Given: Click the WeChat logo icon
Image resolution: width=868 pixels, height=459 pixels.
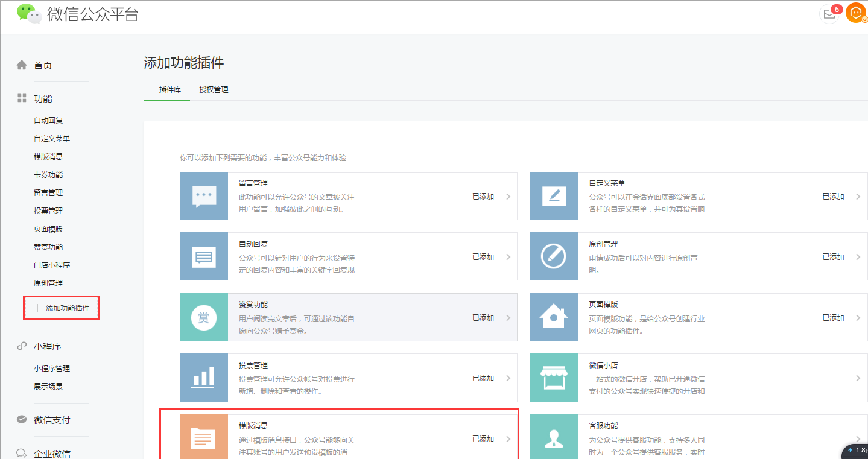Looking at the screenshot, I should tap(29, 13).
